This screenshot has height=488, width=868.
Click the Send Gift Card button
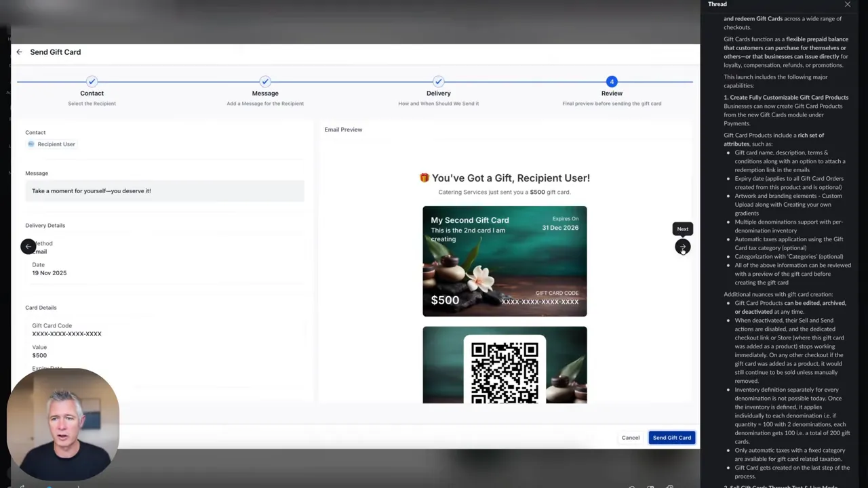click(671, 437)
